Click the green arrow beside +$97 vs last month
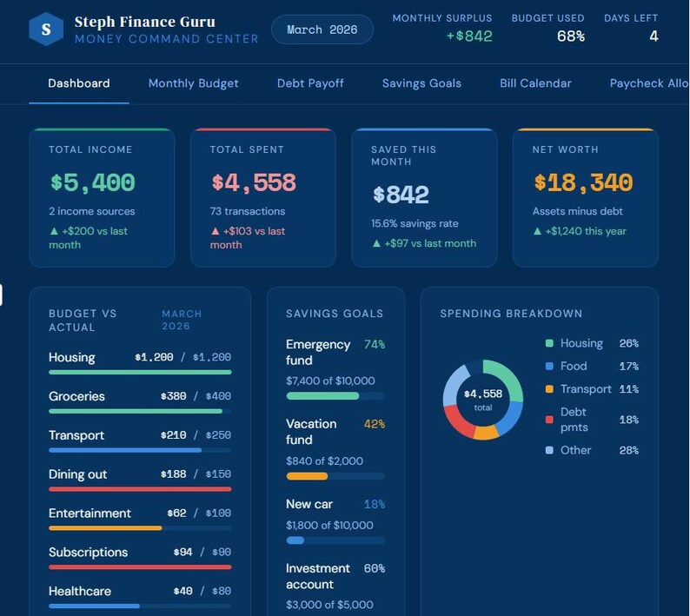Viewport: 690px width, 616px height. tap(376, 243)
